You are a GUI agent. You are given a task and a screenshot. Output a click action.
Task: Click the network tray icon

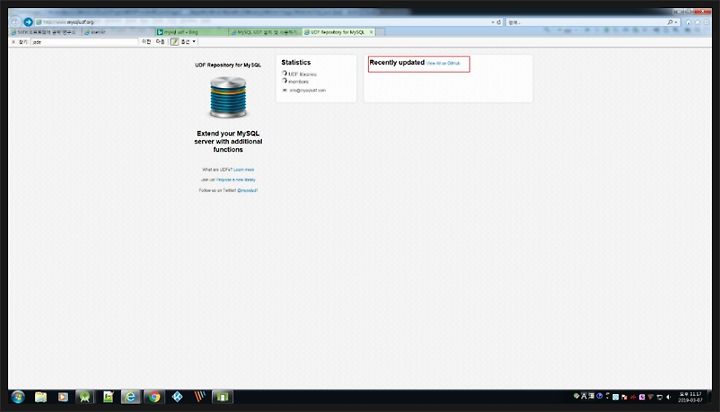pyautogui.click(x=659, y=397)
